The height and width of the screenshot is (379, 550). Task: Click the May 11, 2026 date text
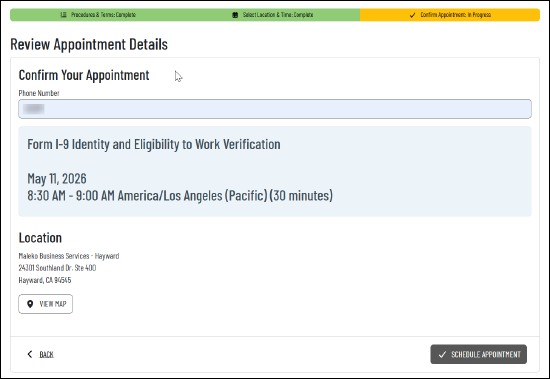[x=57, y=179]
